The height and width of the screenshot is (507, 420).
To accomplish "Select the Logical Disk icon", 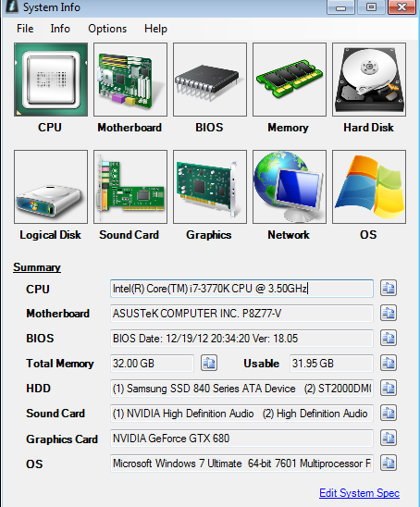I will pyautogui.click(x=51, y=187).
